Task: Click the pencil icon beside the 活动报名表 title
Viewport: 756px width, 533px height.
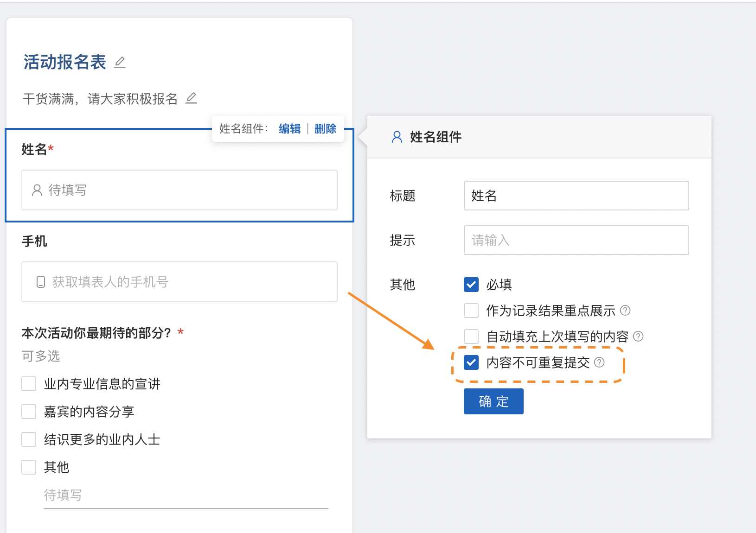Action: click(120, 62)
